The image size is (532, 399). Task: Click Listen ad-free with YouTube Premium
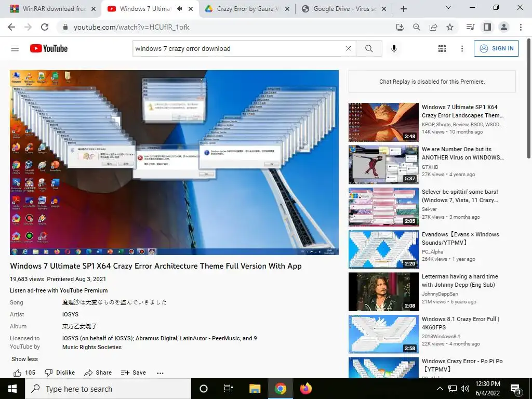(x=59, y=290)
